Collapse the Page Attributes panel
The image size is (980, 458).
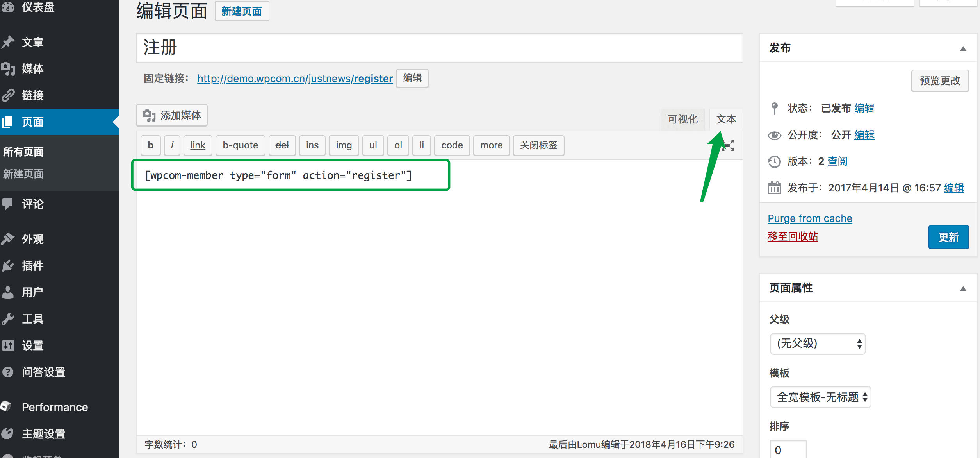pos(963,288)
